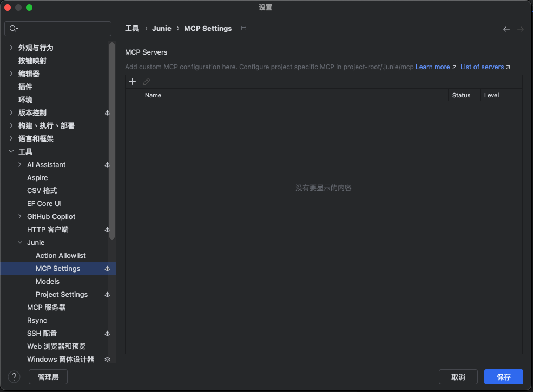Open Junie Models page
533x392 pixels.
click(x=48, y=281)
